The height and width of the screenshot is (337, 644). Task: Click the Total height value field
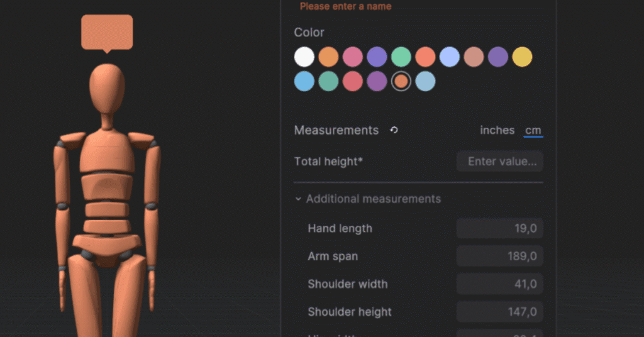[x=500, y=162]
